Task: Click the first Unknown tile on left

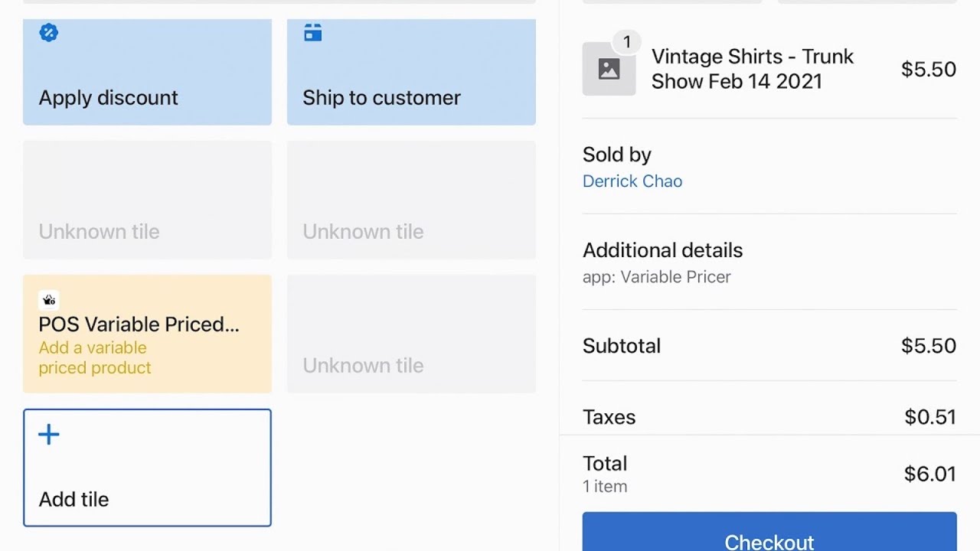Action: tap(147, 200)
